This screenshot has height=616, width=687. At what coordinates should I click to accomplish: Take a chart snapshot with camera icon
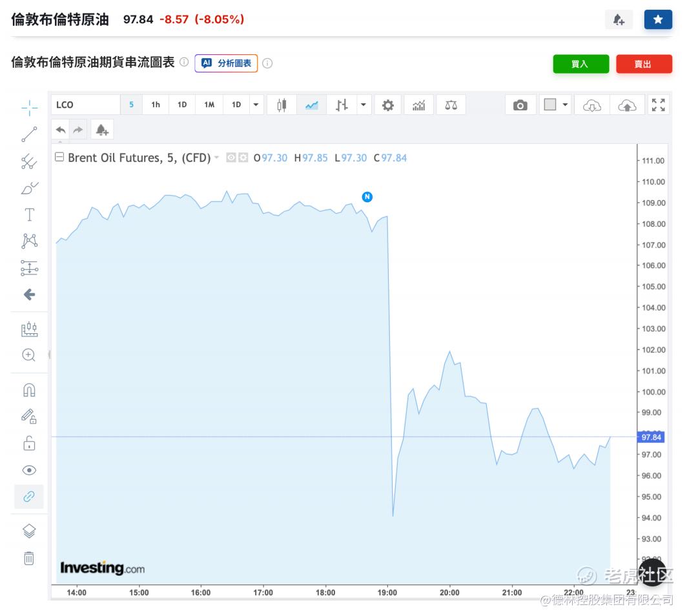click(x=520, y=105)
